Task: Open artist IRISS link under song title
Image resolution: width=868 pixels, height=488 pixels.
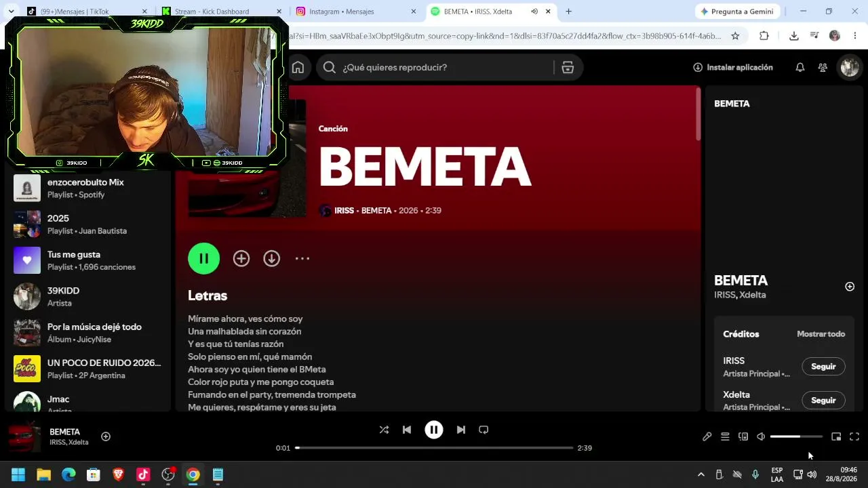Action: pyautogui.click(x=344, y=211)
